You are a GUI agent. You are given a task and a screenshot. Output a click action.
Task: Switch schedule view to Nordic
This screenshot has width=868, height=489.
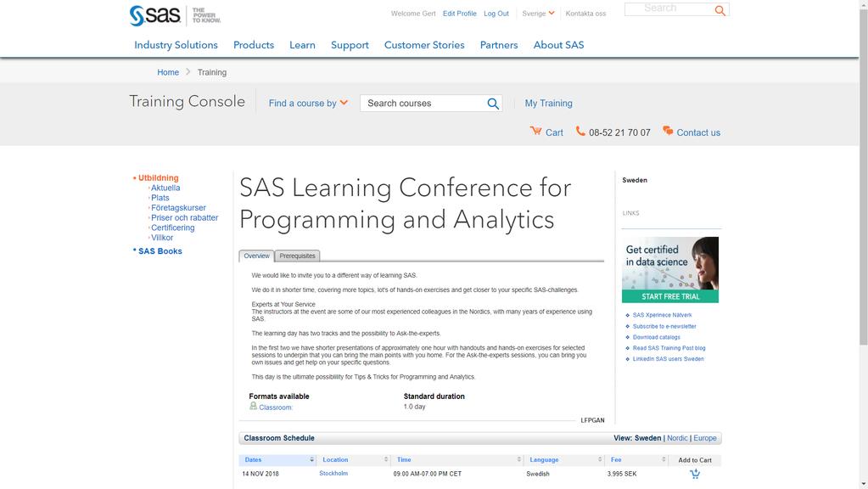(x=677, y=438)
